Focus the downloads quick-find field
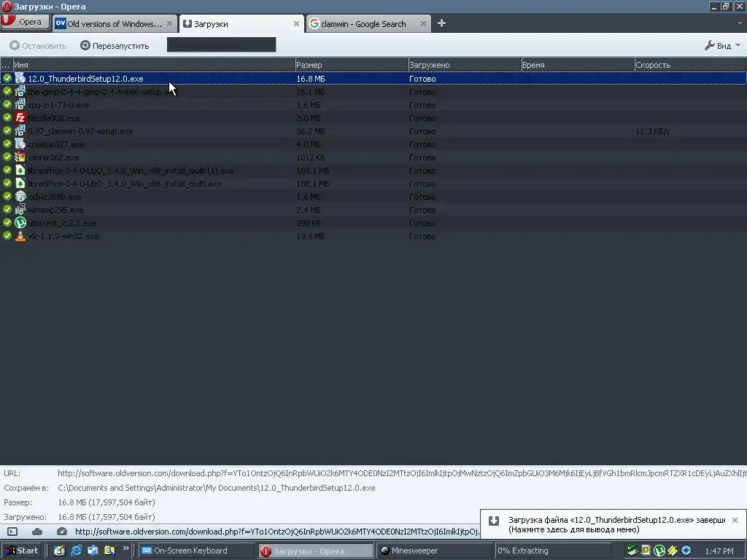 (221, 44)
